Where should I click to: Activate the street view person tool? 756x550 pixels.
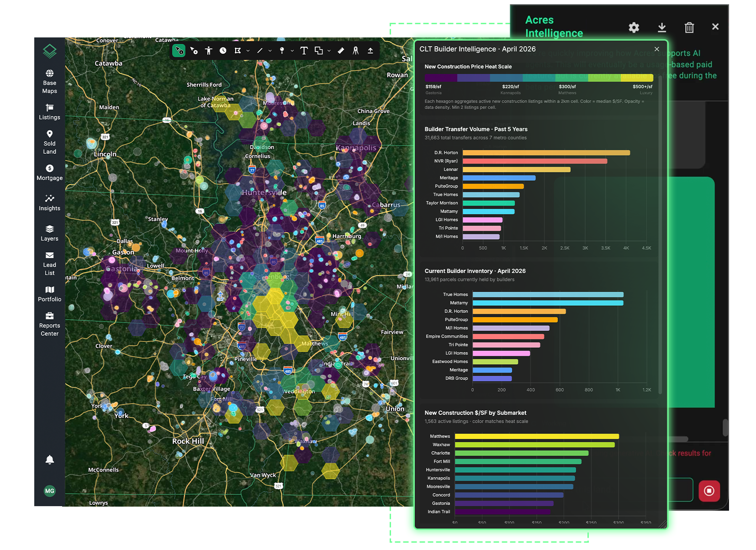pos(209,51)
